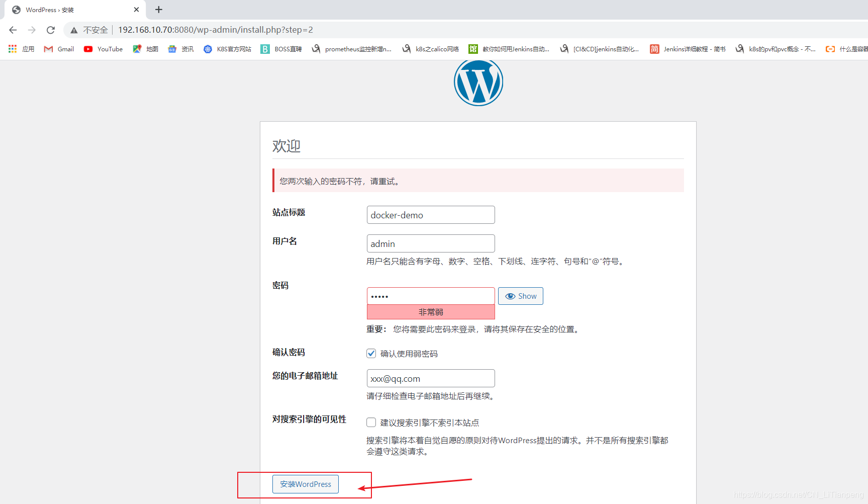
Task: Click the 确认密码 label
Action: (x=289, y=352)
